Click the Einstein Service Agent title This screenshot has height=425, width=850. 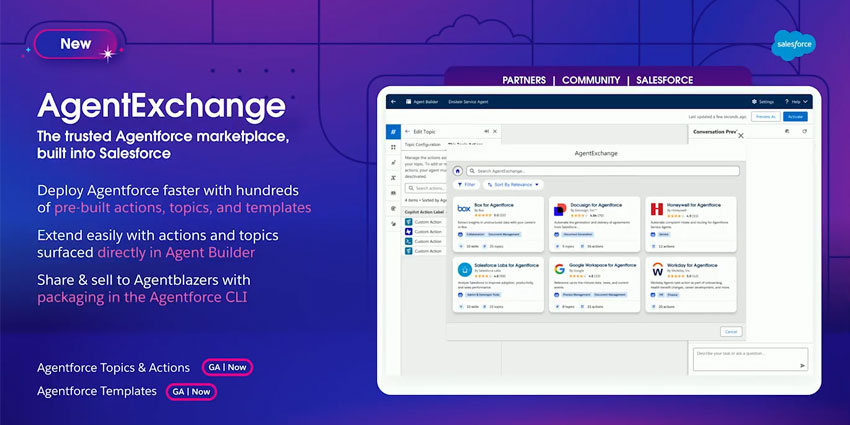468,101
